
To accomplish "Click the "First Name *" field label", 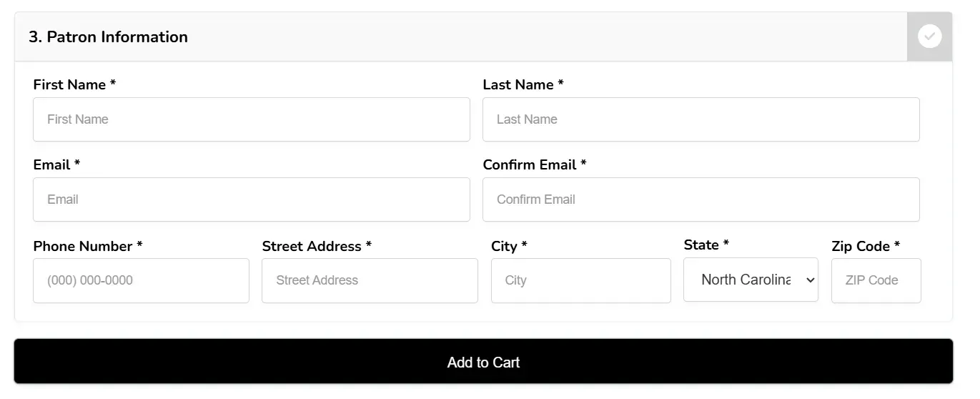I will (x=74, y=84).
